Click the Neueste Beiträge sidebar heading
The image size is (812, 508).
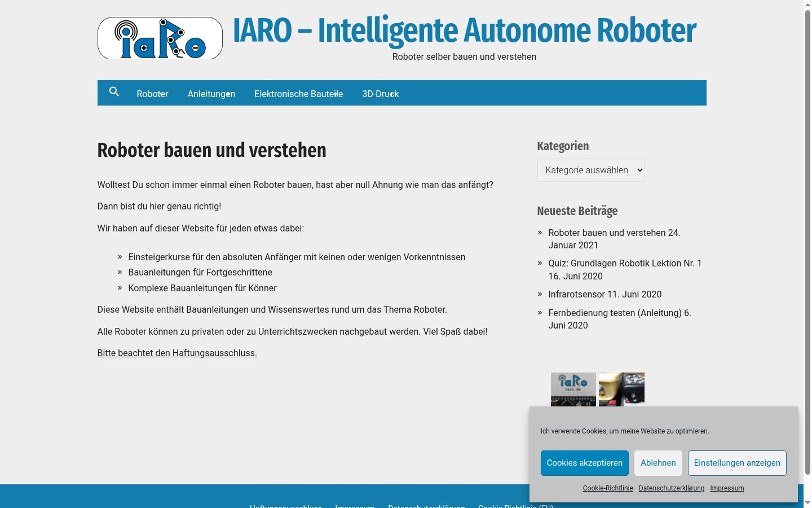[x=577, y=211]
